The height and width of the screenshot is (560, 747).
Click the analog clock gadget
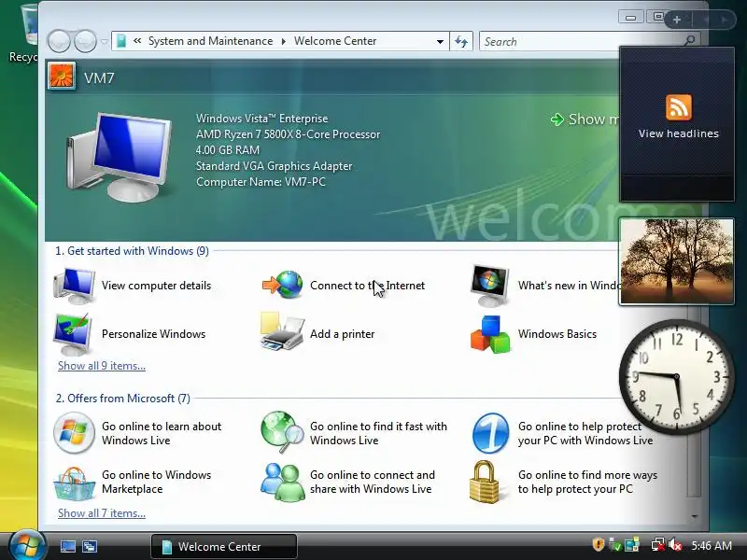(676, 377)
